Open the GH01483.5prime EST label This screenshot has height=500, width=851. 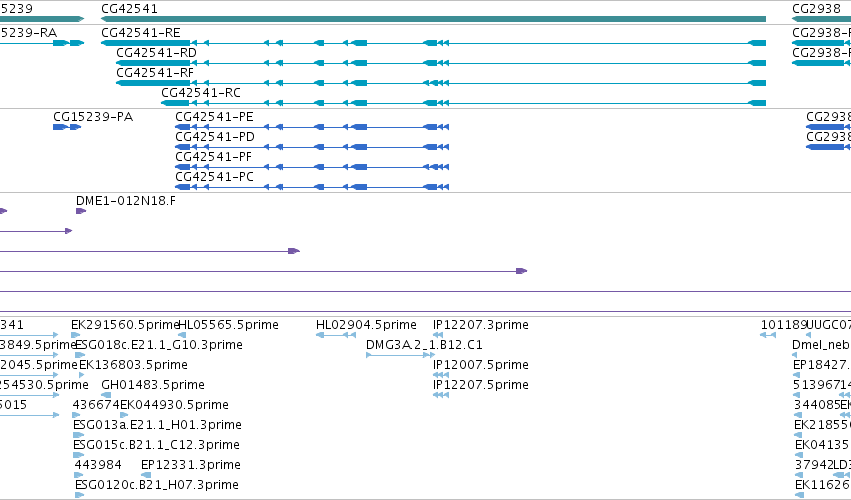pos(153,385)
